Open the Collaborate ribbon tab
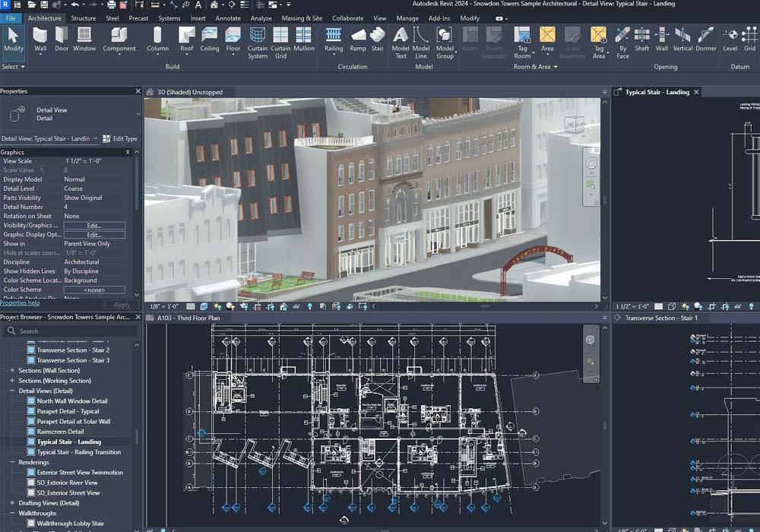The image size is (760, 532). tap(347, 18)
